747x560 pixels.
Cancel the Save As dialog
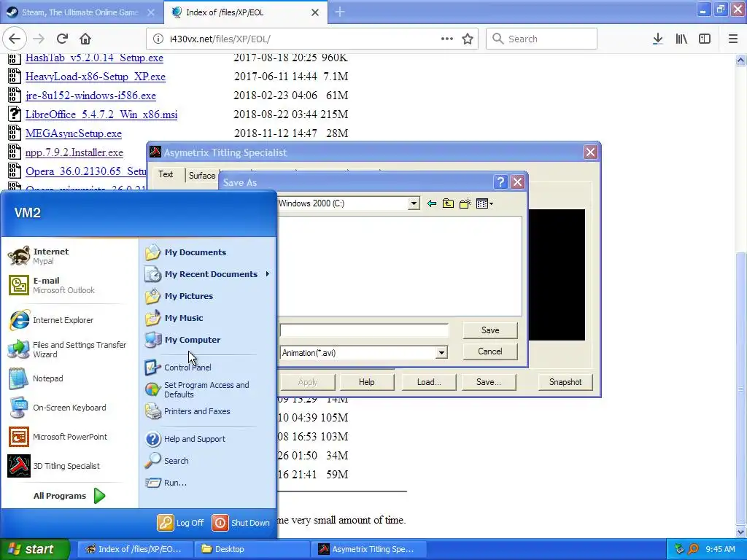pos(490,351)
